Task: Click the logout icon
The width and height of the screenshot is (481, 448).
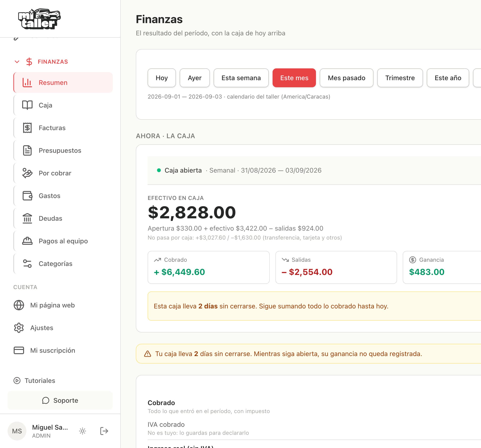Action: click(104, 431)
